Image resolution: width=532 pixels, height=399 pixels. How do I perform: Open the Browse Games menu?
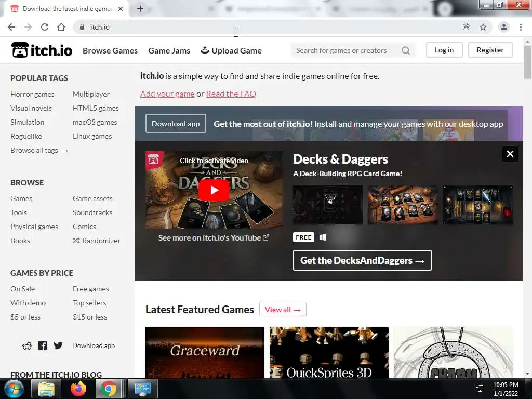pos(110,50)
